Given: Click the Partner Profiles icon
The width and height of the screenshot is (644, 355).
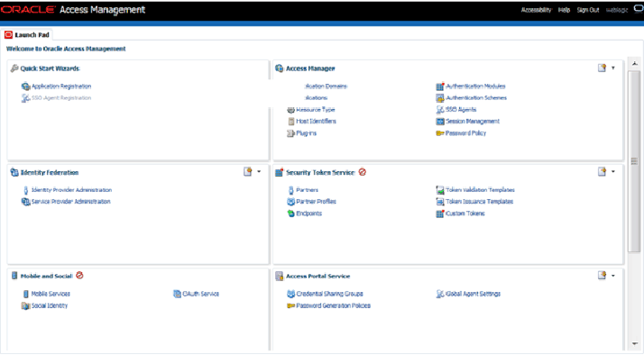Looking at the screenshot, I should pos(290,202).
